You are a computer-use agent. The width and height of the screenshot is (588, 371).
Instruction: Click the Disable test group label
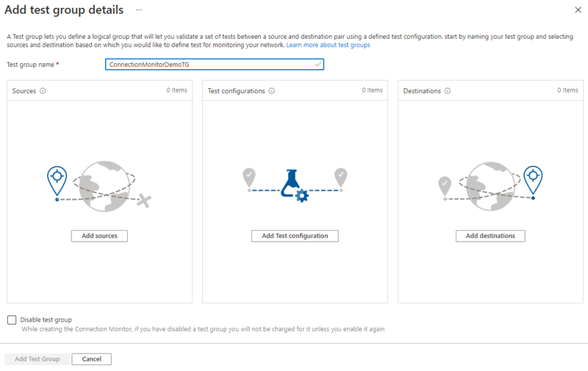pyautogui.click(x=46, y=320)
